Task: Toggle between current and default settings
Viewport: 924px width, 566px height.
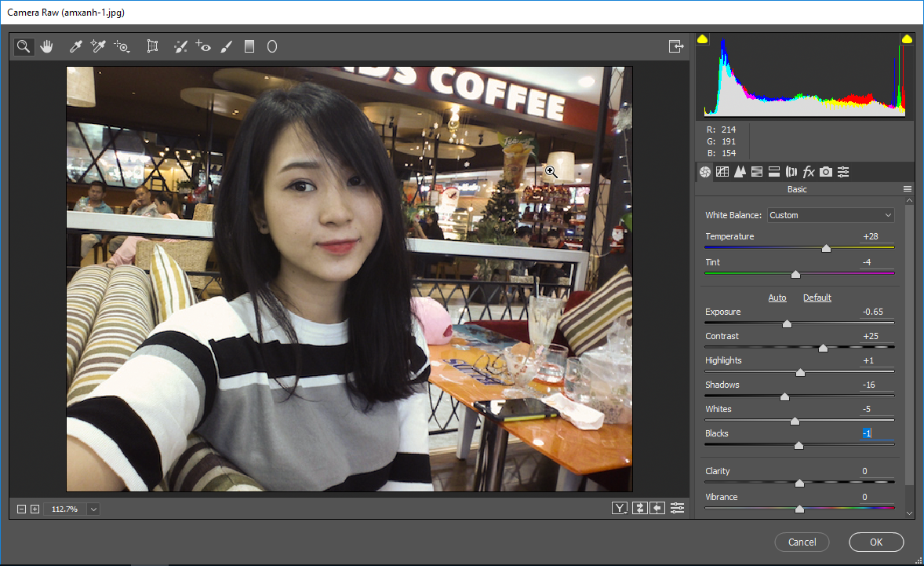Action: [677, 508]
